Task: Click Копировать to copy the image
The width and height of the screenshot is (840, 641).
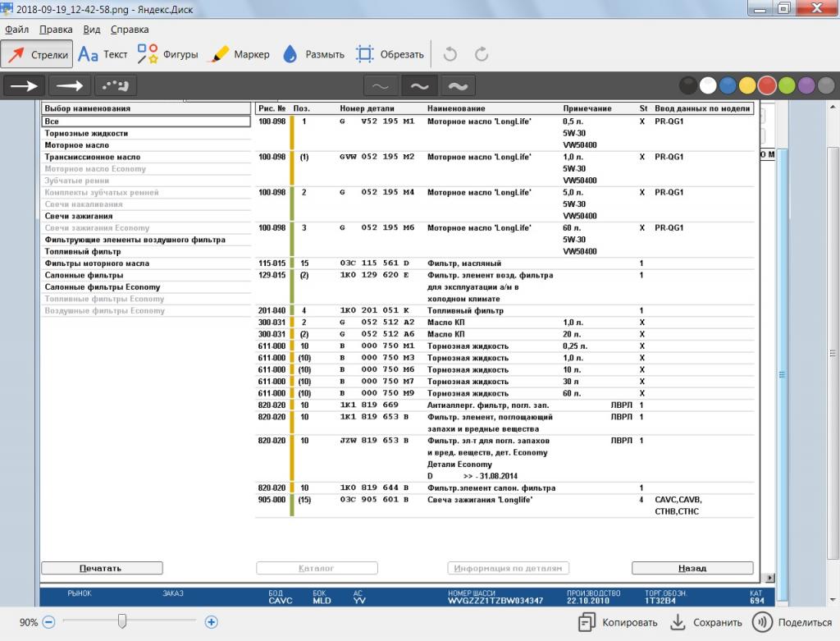Action: click(x=618, y=622)
